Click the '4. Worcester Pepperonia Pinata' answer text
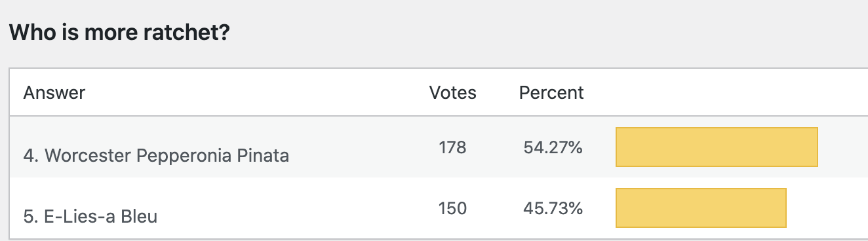868x241 pixels. [156, 156]
